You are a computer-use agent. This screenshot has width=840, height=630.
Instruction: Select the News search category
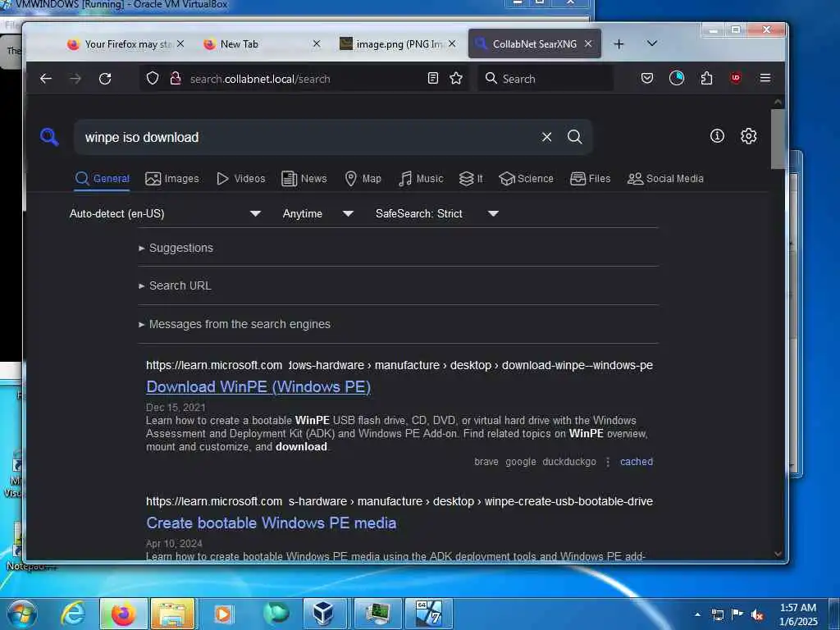304,178
